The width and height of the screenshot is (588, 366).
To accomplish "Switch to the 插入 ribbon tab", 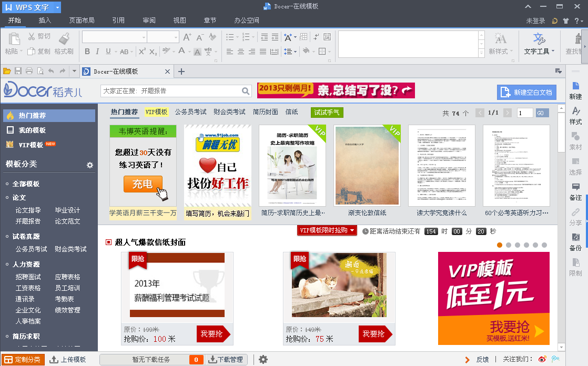I will tap(45, 21).
